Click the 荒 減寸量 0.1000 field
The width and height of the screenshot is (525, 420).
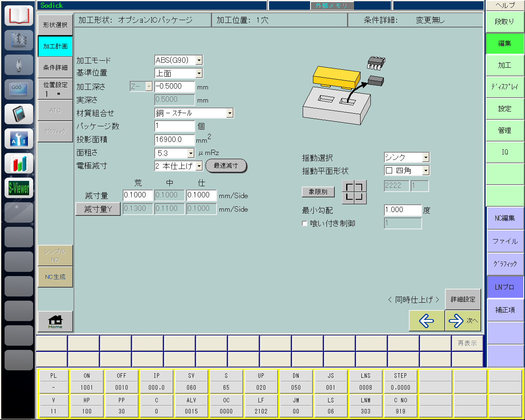coord(138,195)
